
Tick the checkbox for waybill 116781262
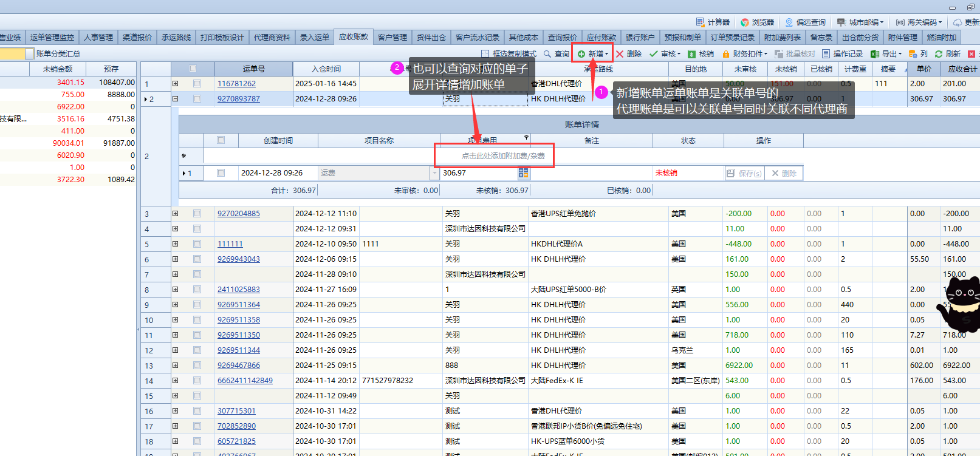(197, 84)
